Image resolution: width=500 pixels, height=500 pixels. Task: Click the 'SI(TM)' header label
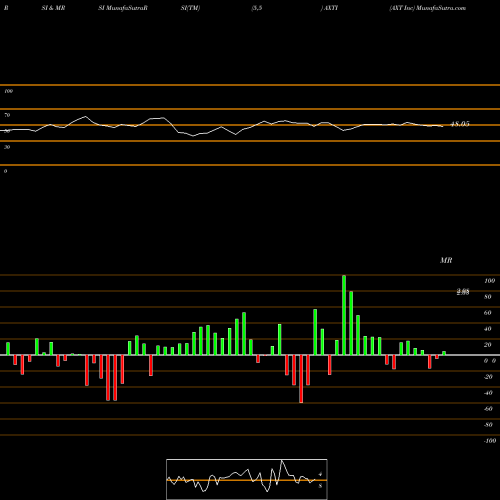coord(190,8)
